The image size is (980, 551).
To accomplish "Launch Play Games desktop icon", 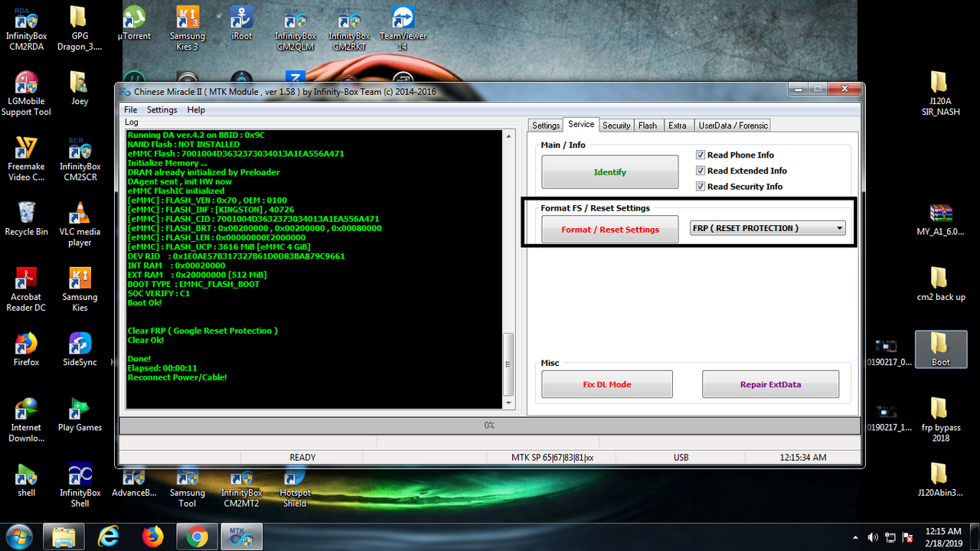I will (80, 414).
